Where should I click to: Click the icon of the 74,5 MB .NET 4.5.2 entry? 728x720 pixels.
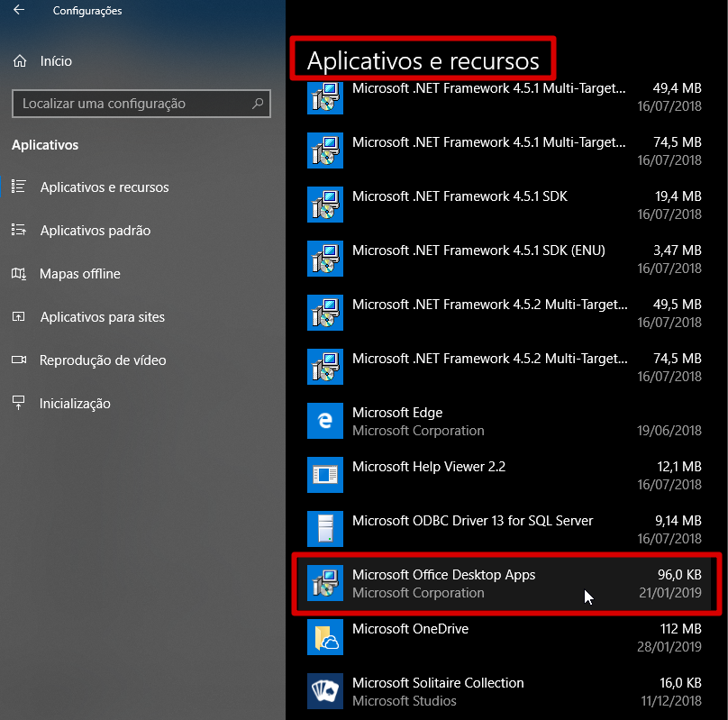coord(325,367)
